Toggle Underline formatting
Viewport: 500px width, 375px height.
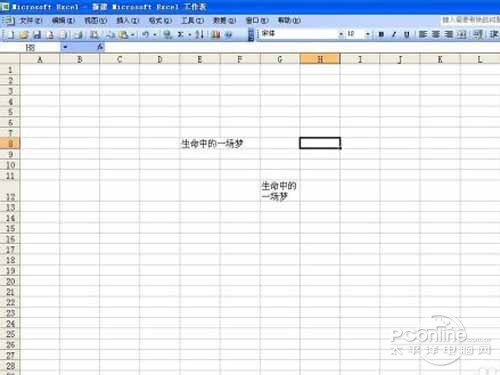tap(407, 34)
